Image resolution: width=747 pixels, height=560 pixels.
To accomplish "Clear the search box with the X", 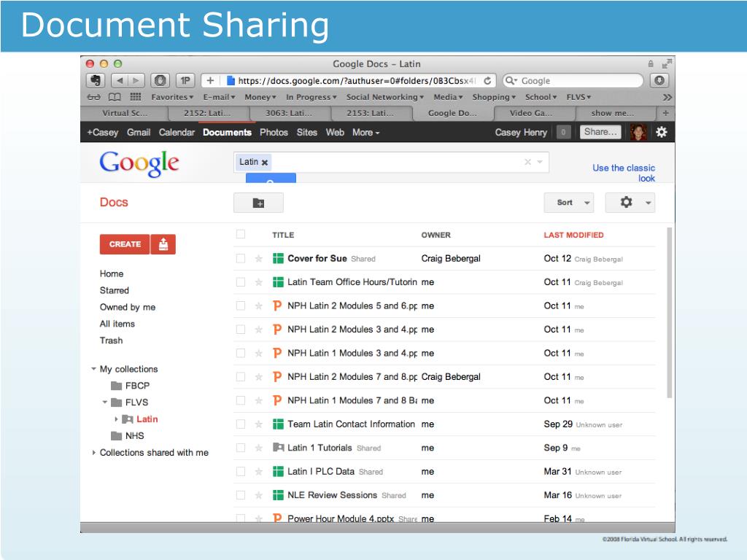I will [x=528, y=162].
